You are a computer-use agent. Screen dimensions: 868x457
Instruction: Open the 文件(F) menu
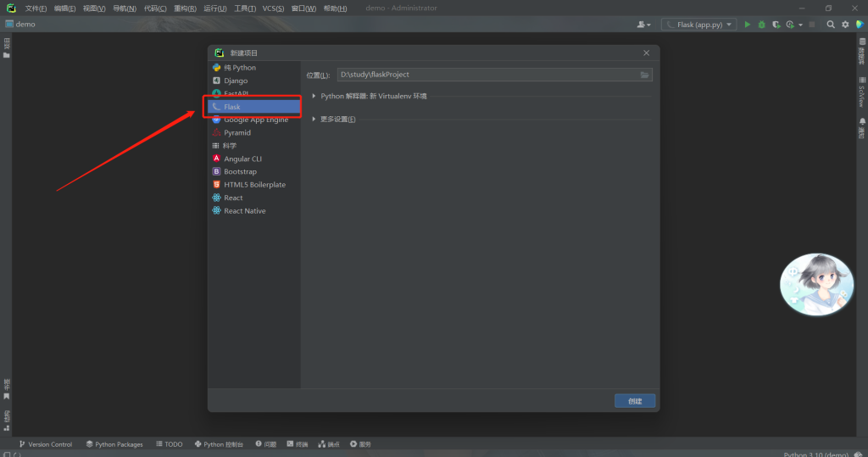coord(36,8)
